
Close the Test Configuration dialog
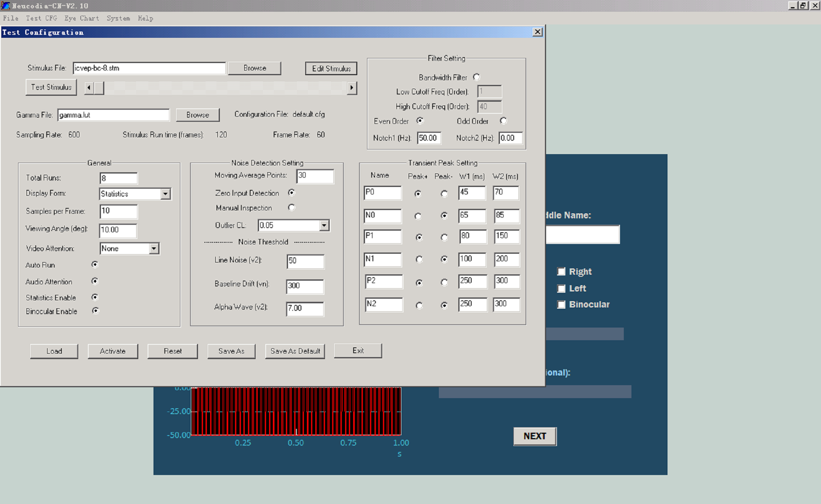tap(537, 32)
